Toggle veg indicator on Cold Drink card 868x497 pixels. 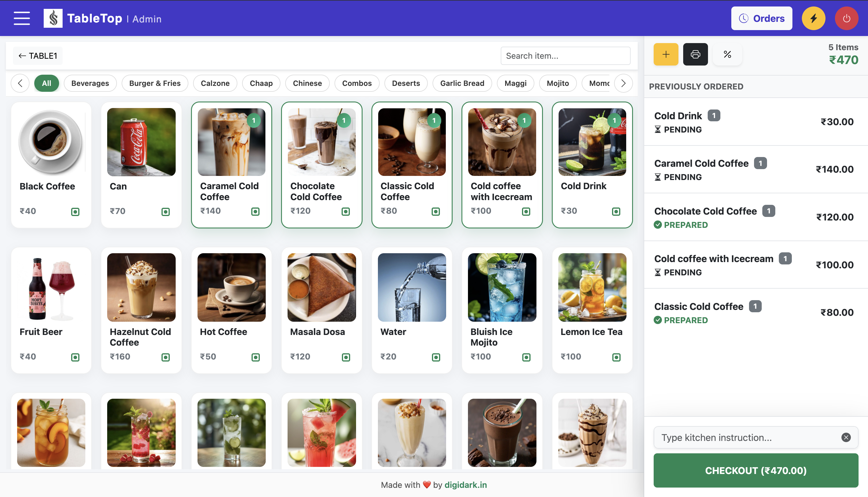point(616,211)
